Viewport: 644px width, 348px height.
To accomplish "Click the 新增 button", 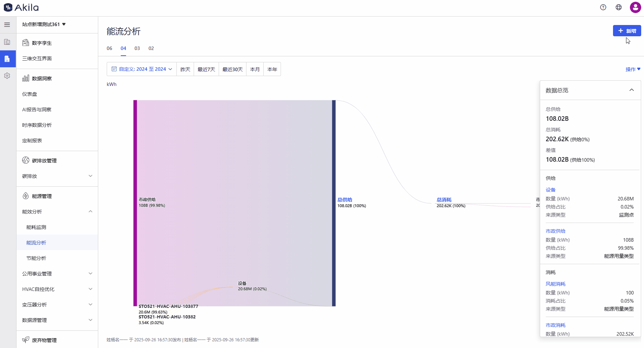I will (x=627, y=31).
